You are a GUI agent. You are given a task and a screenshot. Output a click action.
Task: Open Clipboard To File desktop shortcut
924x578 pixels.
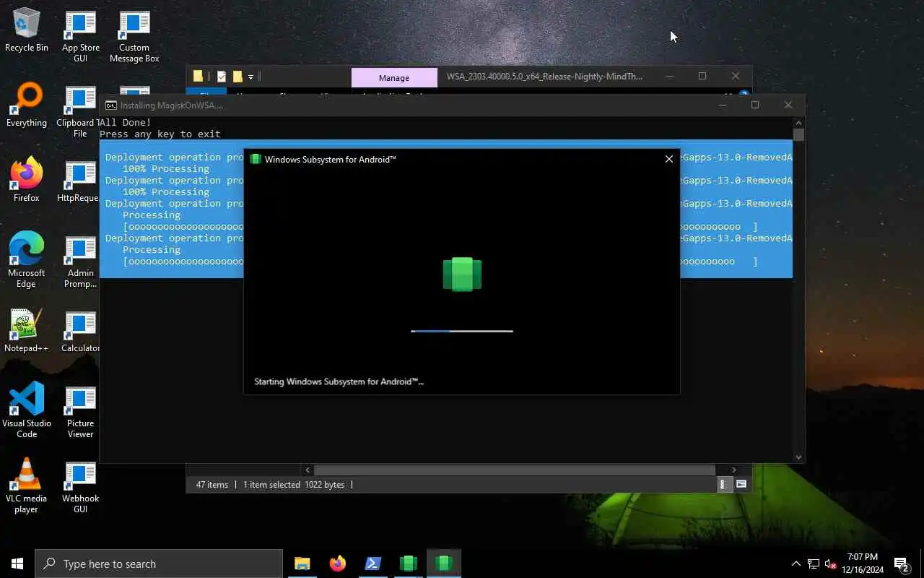pyautogui.click(x=80, y=111)
